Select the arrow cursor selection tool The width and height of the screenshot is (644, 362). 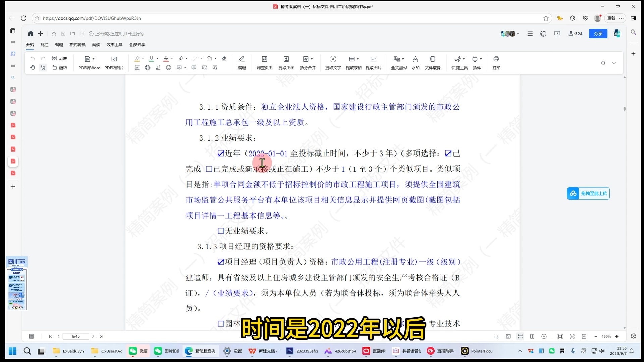click(x=43, y=68)
